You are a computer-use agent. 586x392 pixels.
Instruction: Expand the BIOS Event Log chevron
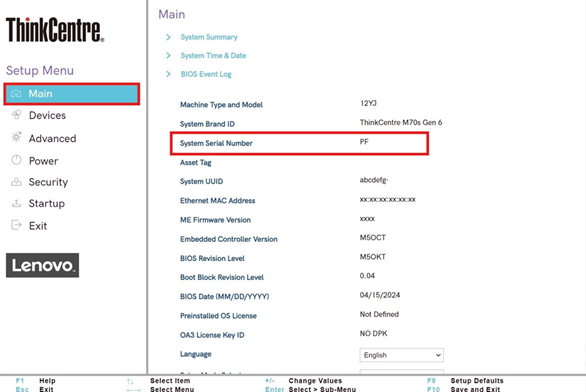[168, 74]
